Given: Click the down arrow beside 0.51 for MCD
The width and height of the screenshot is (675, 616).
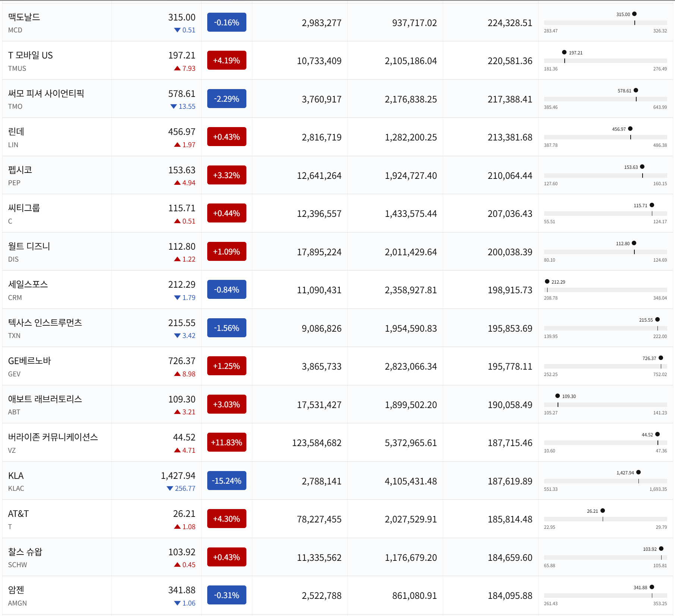Looking at the screenshot, I should pos(177,30).
